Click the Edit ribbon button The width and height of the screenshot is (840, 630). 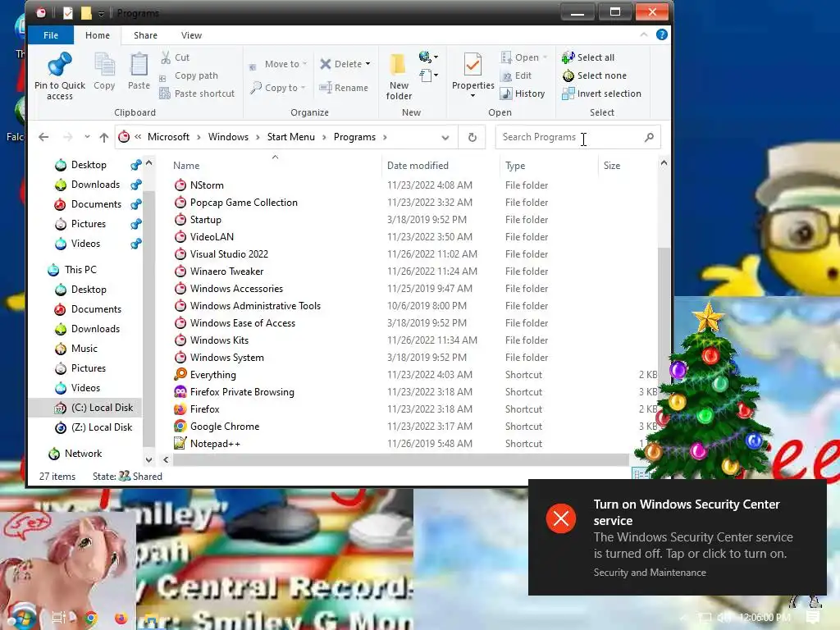(517, 75)
